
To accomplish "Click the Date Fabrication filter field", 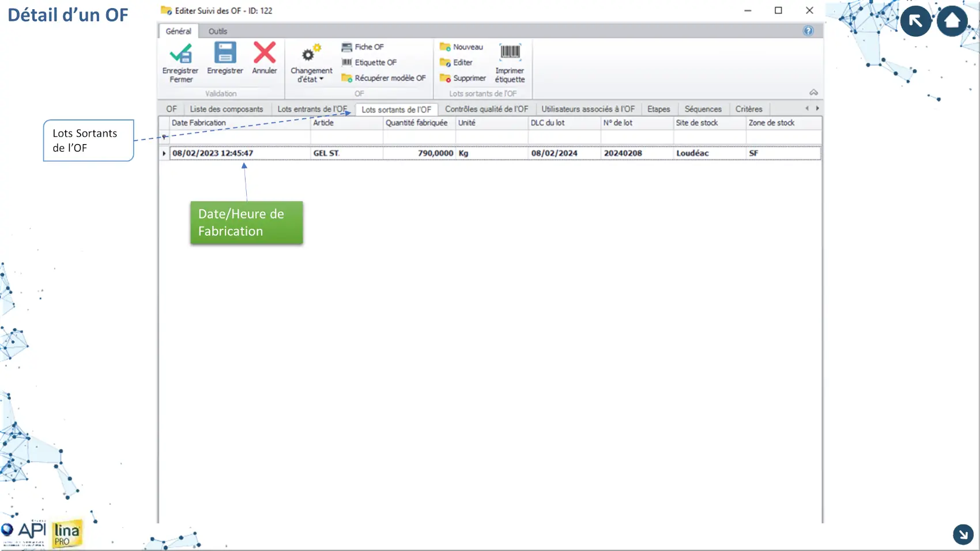I will click(x=239, y=137).
